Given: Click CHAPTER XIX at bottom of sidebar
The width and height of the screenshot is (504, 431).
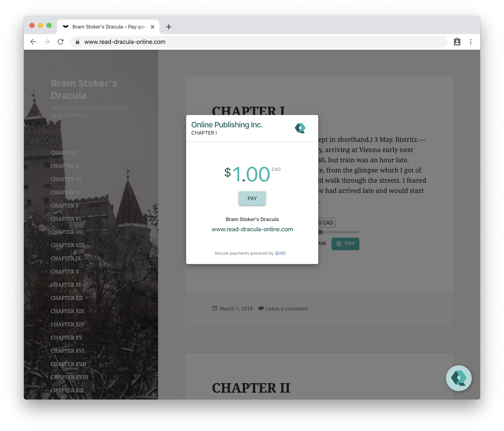Looking at the screenshot, I should (x=68, y=389).
